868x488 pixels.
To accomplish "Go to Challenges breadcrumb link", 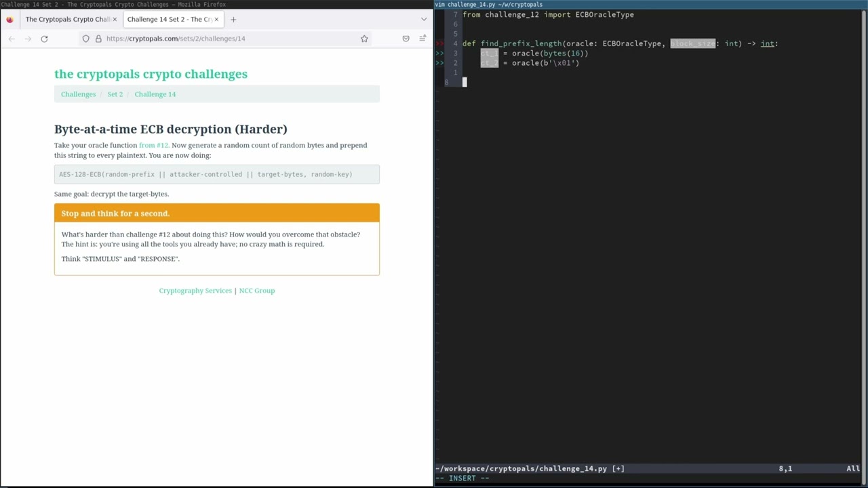I will pos(78,94).
